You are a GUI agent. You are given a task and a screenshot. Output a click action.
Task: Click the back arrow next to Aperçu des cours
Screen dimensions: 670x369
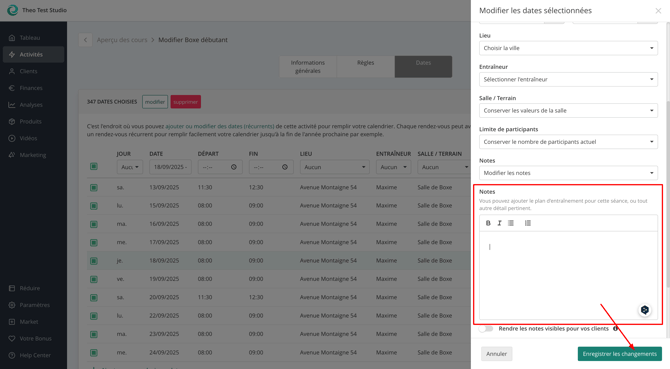coord(85,40)
